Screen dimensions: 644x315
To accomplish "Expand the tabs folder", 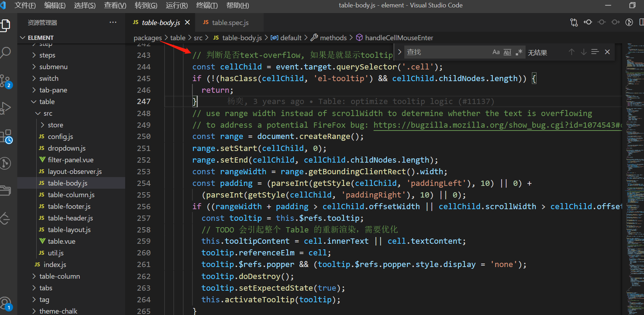I will click(71, 288).
